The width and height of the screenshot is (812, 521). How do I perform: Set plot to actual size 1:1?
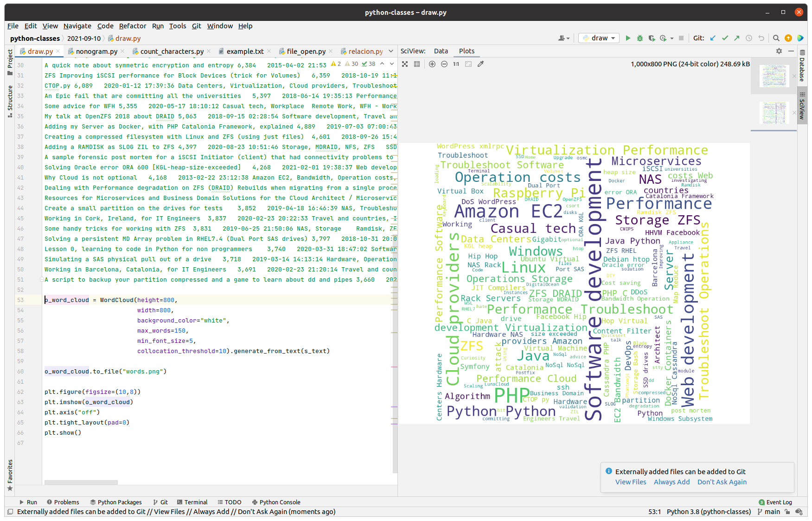click(456, 64)
